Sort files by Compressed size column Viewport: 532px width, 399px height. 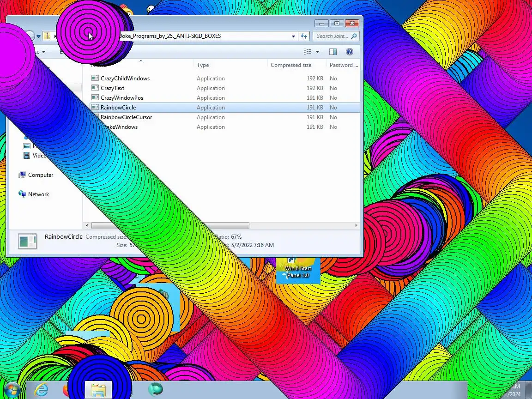pyautogui.click(x=291, y=65)
